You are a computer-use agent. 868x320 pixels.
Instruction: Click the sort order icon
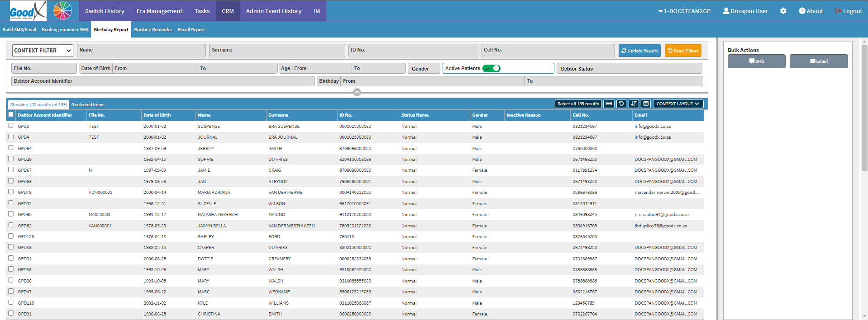tap(633, 104)
